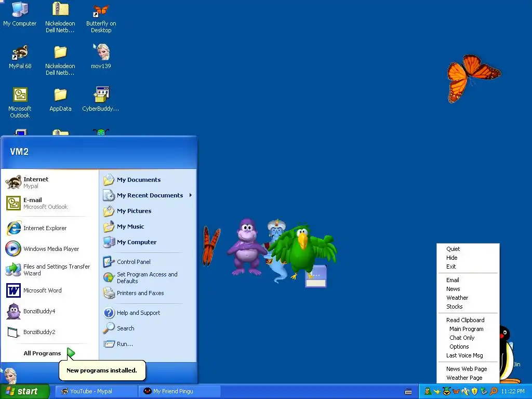Select the Butterfly on Desktop shortcut icon
532x399 pixels.
coord(101,17)
